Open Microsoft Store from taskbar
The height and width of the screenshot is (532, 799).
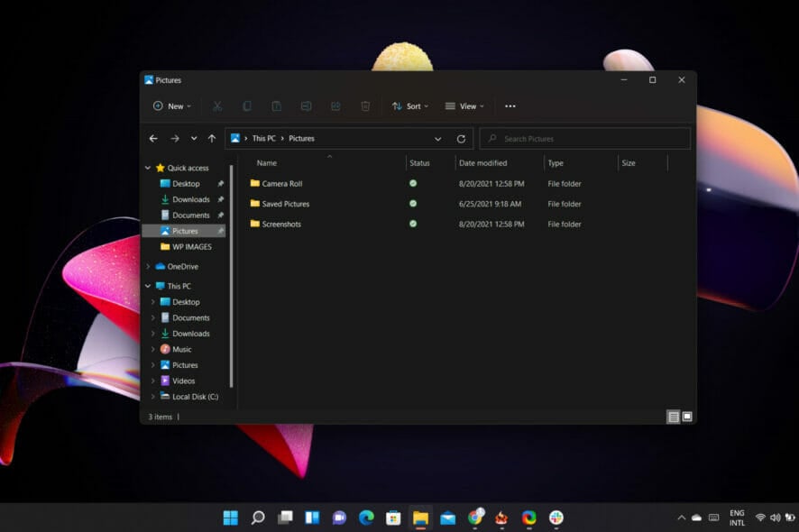pos(393,518)
